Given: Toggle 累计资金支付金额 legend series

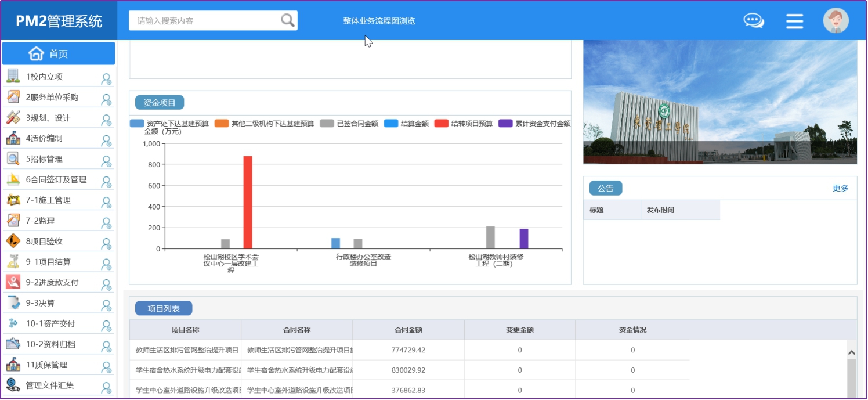Looking at the screenshot, I should (x=535, y=124).
